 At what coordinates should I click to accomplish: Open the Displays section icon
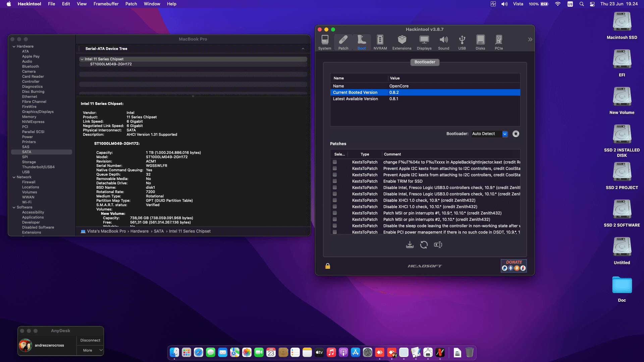[x=424, y=43]
